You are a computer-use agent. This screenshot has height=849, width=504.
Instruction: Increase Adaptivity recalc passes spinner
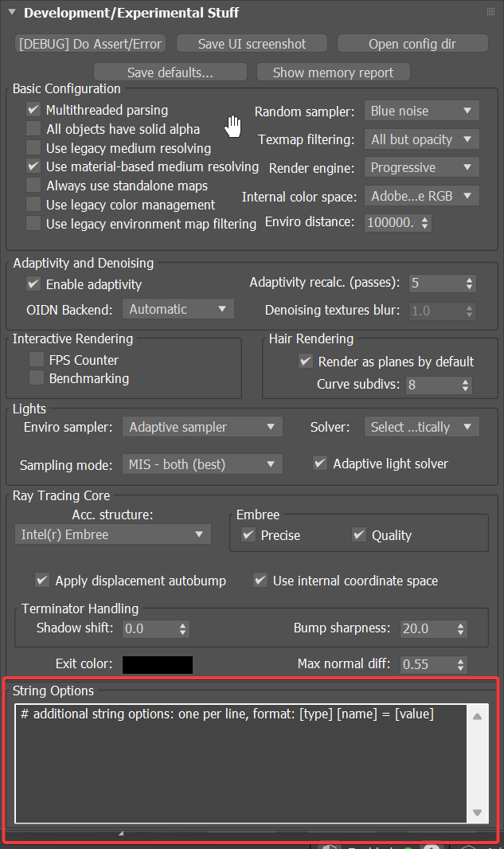[470, 279]
